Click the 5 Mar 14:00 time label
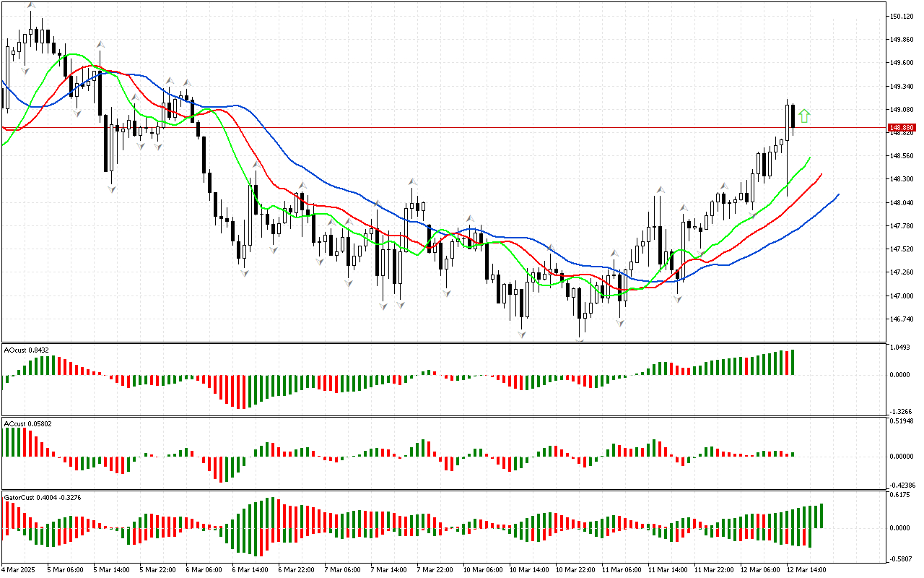The image size is (924, 578). click(x=111, y=569)
